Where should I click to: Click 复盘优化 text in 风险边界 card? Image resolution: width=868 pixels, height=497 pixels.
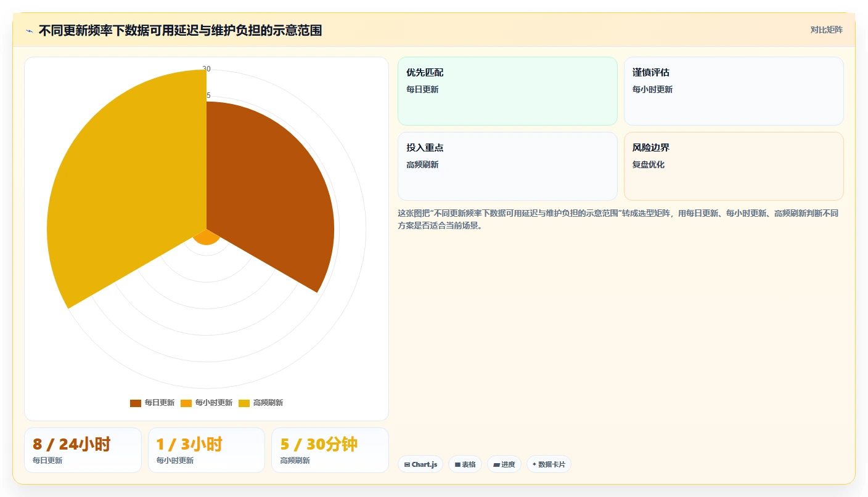pos(649,164)
